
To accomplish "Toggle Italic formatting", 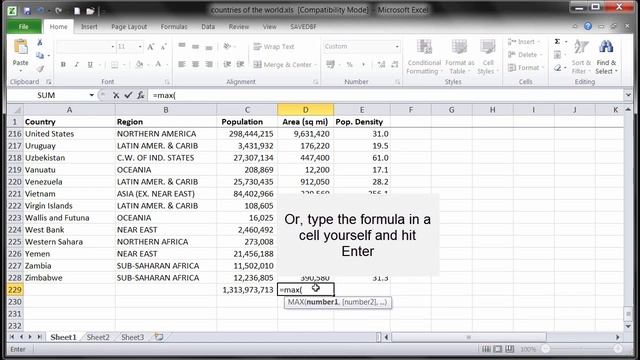I will 76,64.
